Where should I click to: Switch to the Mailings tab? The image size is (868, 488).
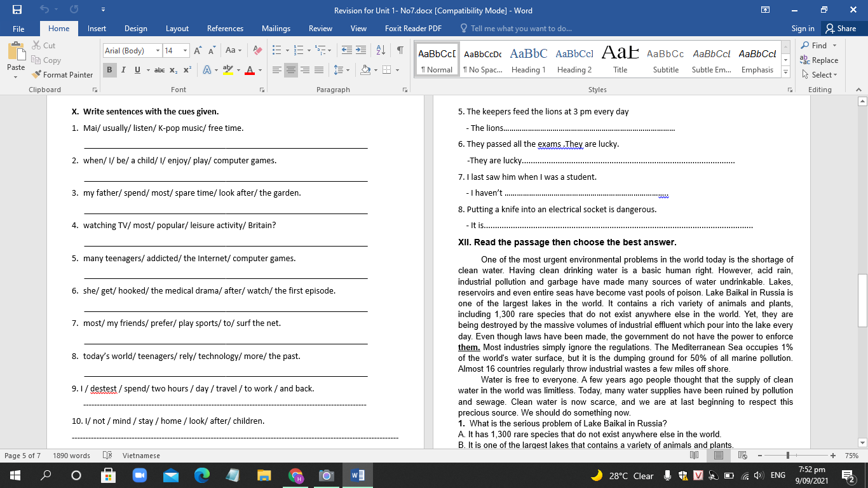coord(276,29)
